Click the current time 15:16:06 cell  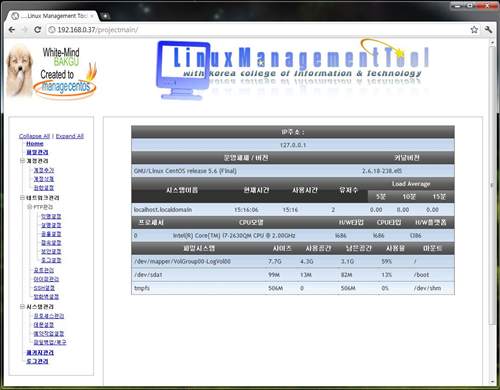click(x=246, y=210)
